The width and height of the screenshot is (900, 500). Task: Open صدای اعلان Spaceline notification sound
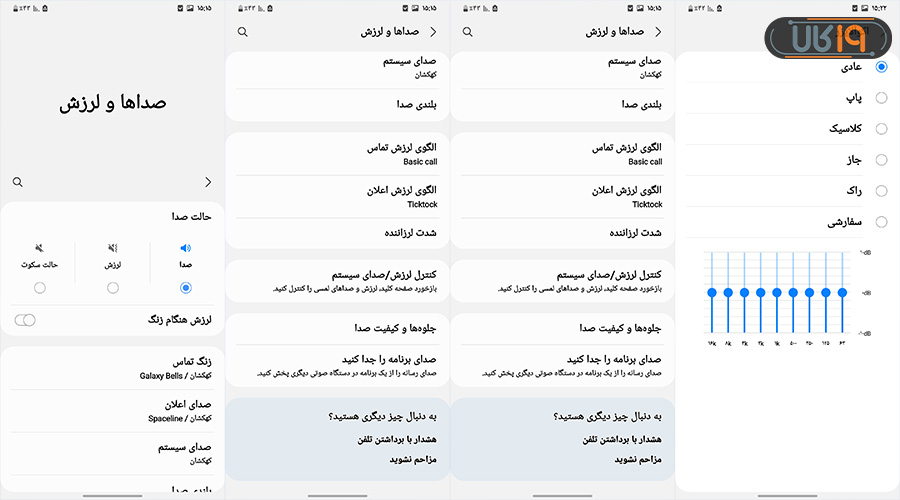[x=110, y=411]
